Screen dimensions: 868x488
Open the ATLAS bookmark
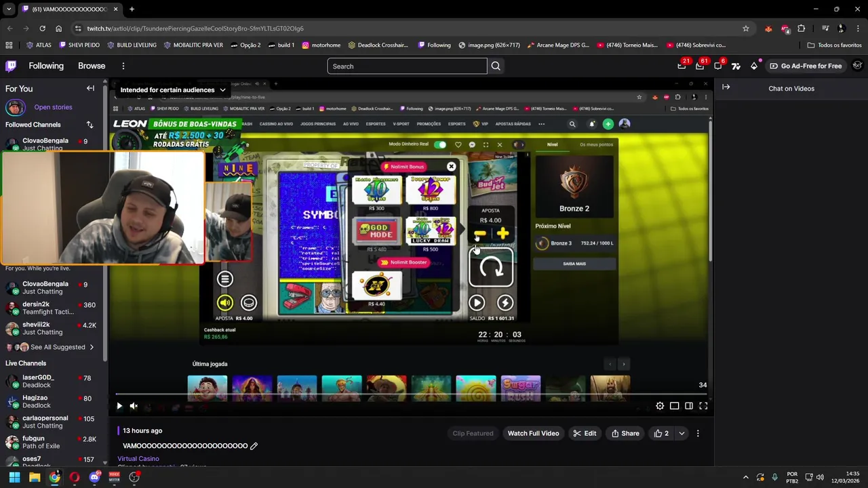39,45
